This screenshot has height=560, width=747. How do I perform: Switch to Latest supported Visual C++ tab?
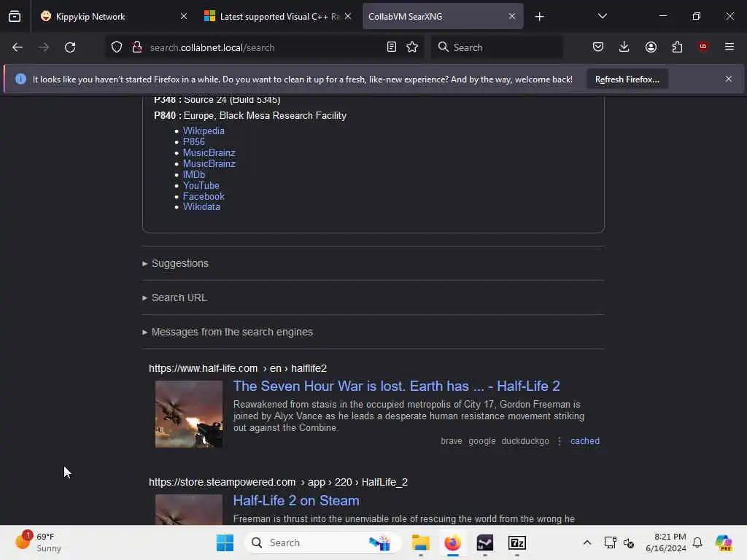[276, 17]
